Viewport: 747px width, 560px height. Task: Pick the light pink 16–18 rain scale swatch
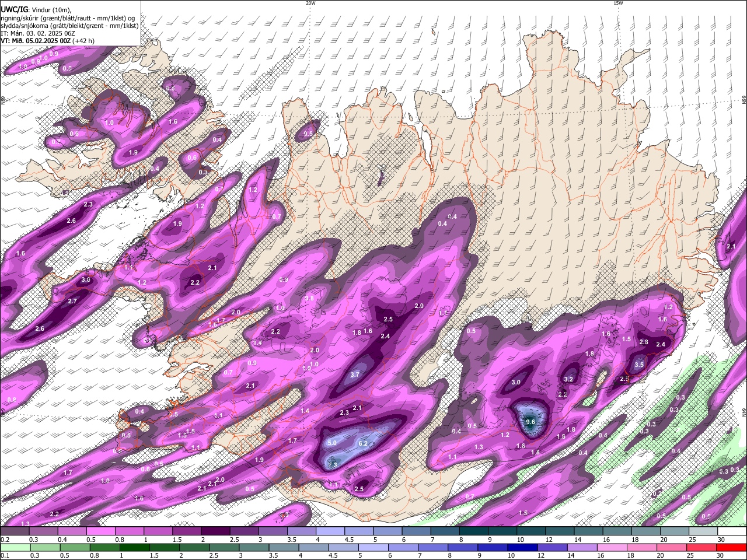click(612, 547)
